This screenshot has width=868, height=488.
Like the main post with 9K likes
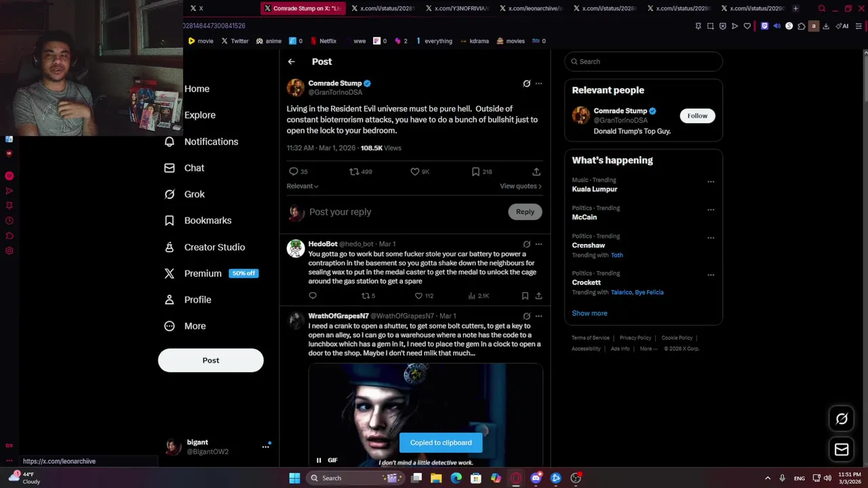coord(415,172)
